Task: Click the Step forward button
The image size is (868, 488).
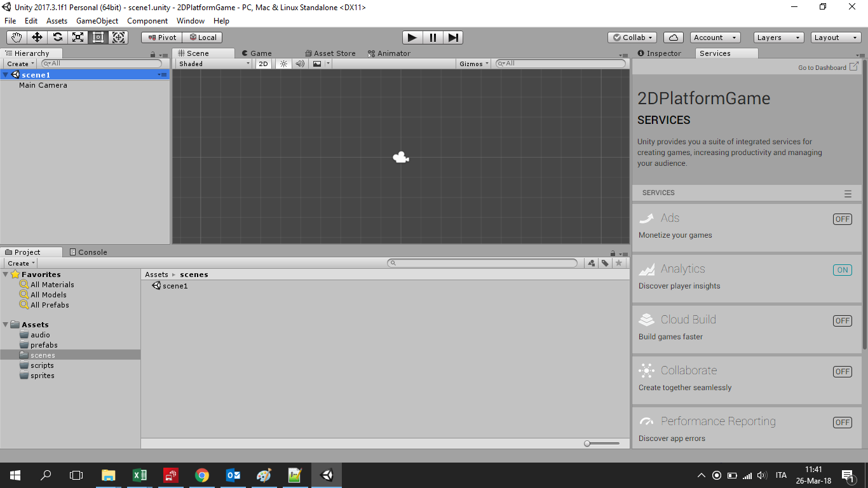Action: (x=452, y=37)
